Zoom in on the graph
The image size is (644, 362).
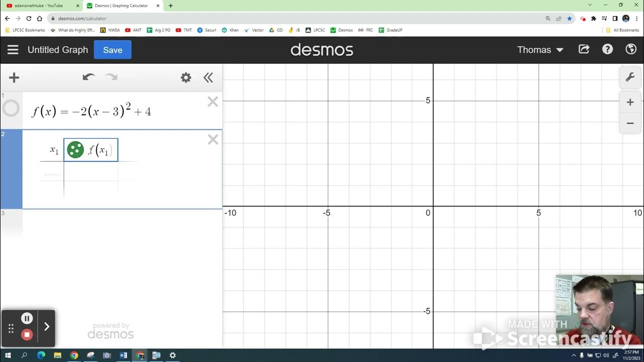630,103
